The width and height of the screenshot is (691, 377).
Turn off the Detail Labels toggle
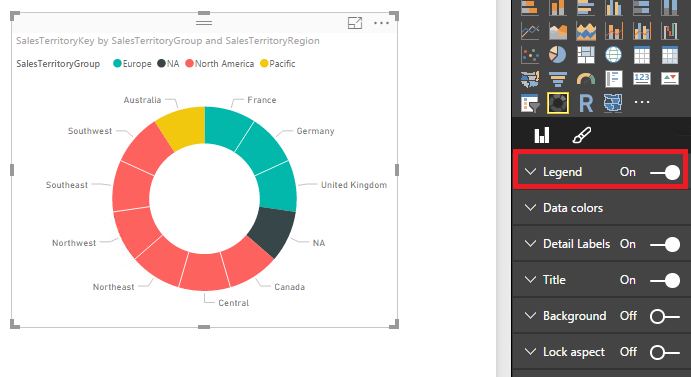[x=665, y=244]
